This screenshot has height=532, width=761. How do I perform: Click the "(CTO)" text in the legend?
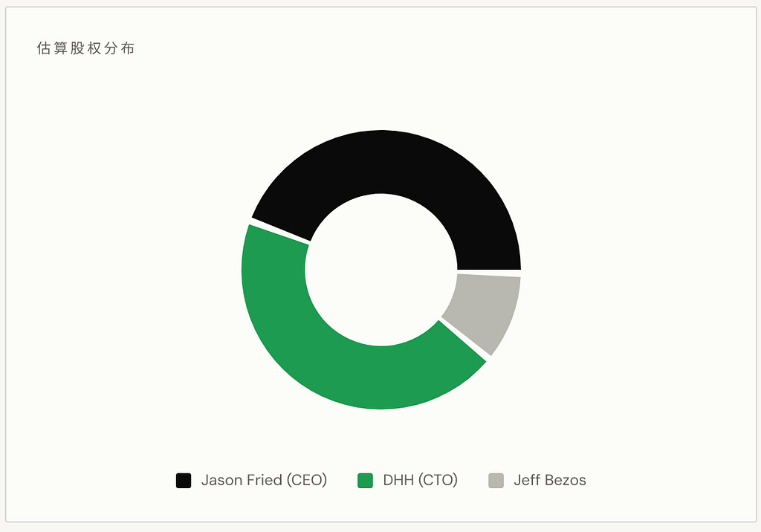[438, 481]
